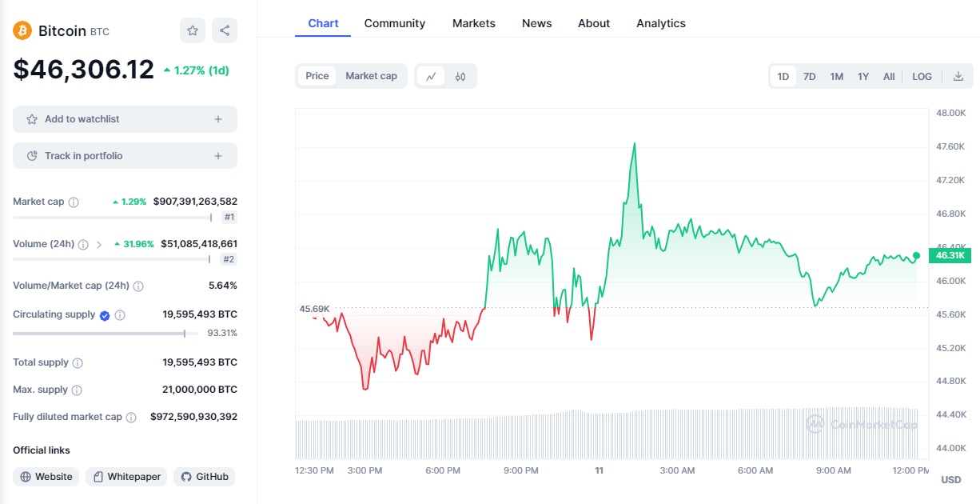This screenshot has width=980, height=504.
Task: Click the USD currency label
Action: click(x=951, y=480)
